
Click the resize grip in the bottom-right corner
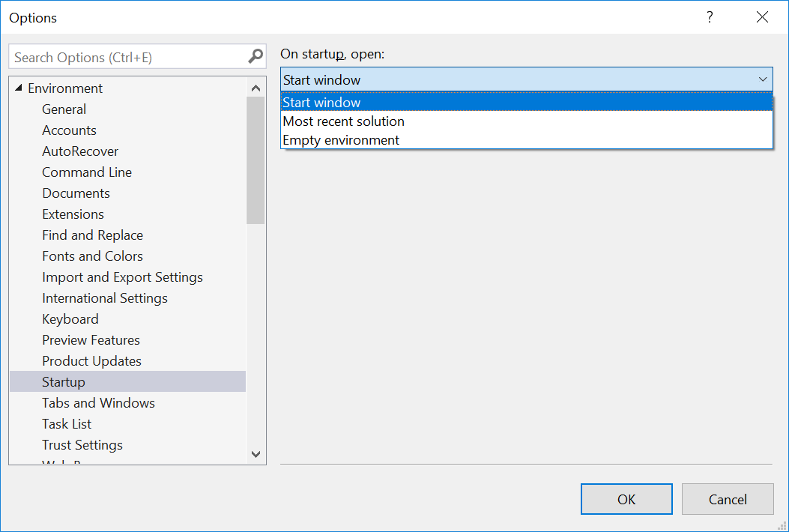coord(782,525)
